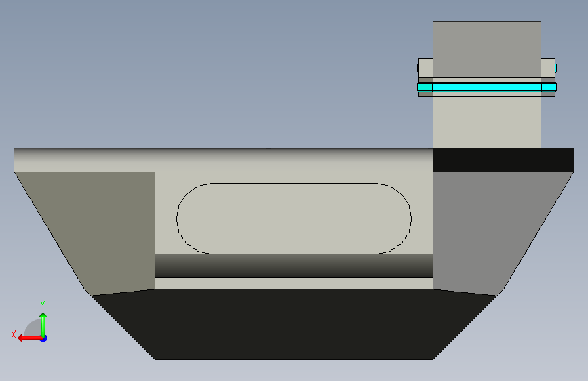The width and height of the screenshot is (588, 381).
Task: Select the cyan ring around the upper column
Action: click(x=487, y=87)
